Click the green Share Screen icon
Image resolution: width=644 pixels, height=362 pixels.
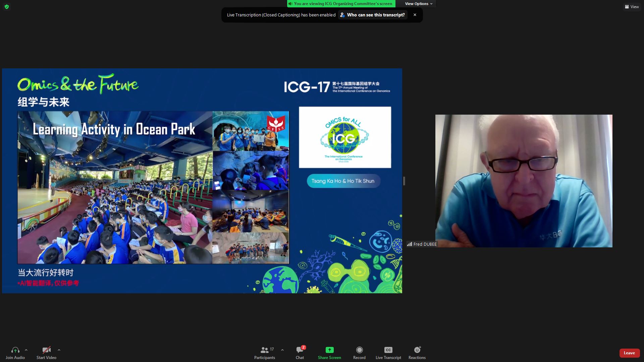pos(329,350)
